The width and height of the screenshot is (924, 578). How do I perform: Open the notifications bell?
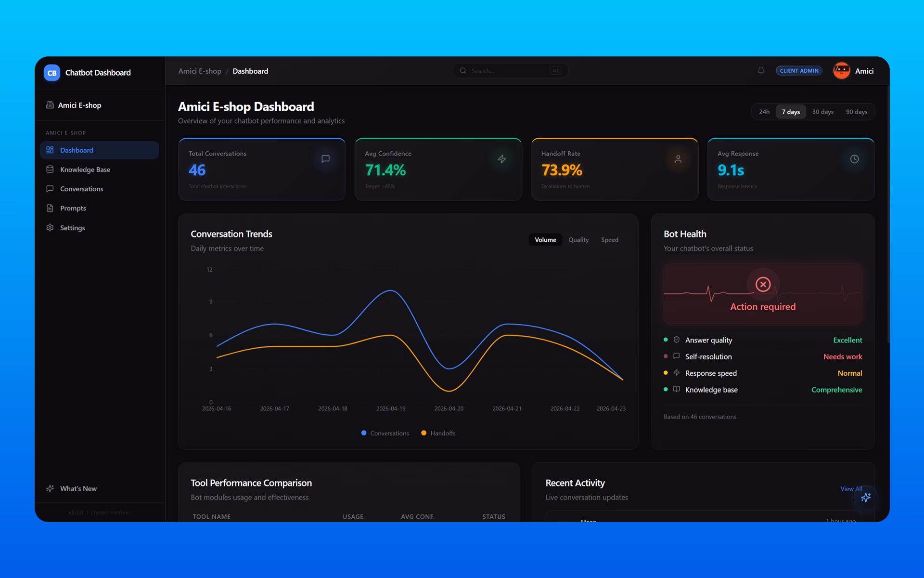tap(761, 71)
